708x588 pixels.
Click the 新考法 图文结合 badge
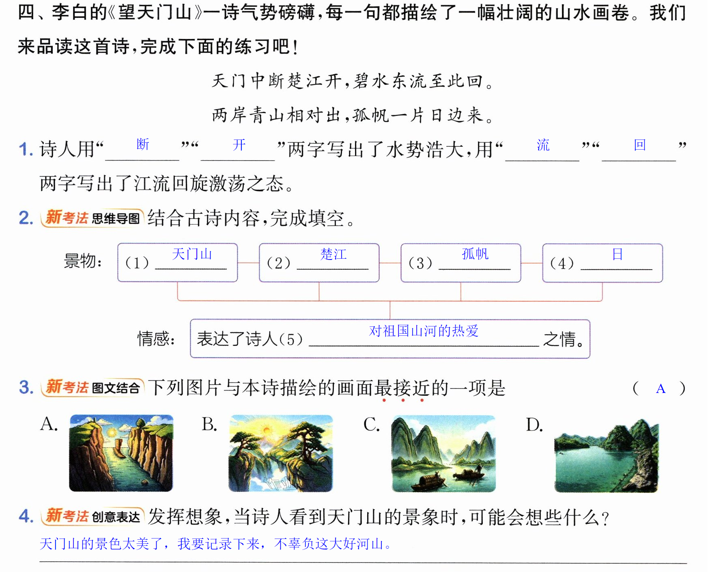pyautogui.click(x=93, y=388)
